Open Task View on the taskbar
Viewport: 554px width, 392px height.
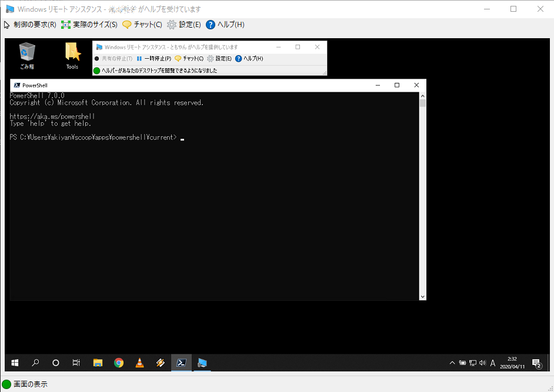tap(76, 363)
